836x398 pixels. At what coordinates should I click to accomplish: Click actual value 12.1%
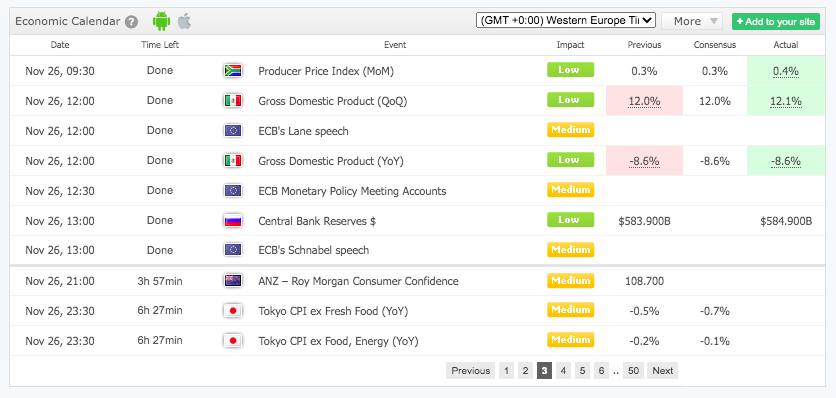coord(786,101)
